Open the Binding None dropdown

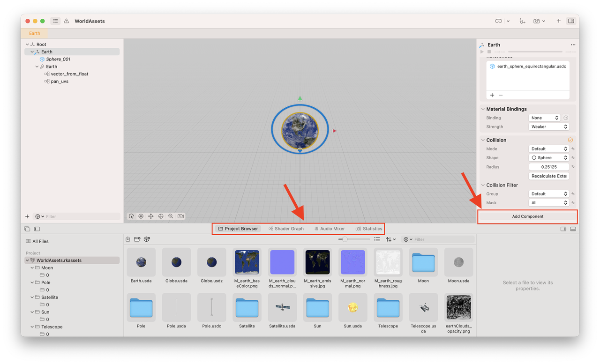click(x=544, y=118)
